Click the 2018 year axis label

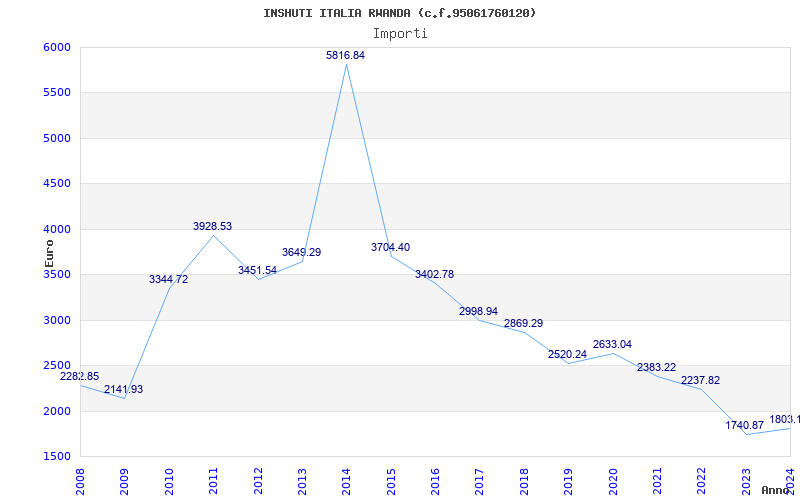coord(524,482)
